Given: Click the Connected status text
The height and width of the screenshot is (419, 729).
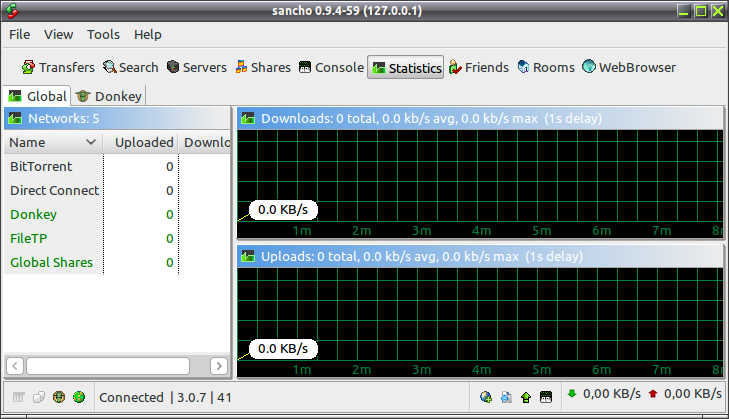Looking at the screenshot, I should [x=131, y=398].
